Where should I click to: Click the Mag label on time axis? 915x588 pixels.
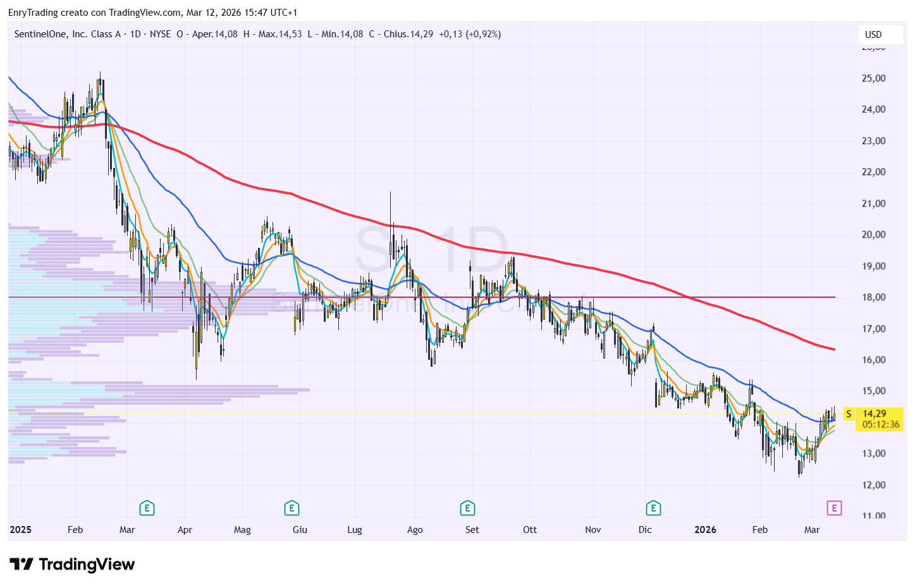pyautogui.click(x=242, y=530)
